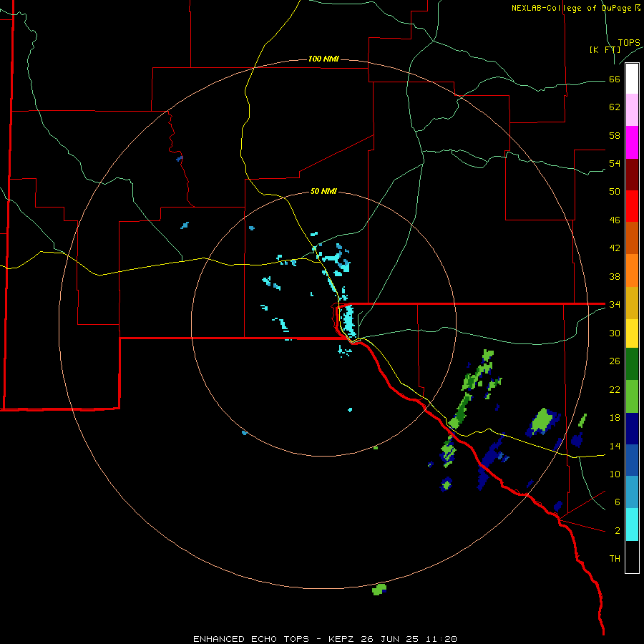Click the black TH legend swatch
This screenshot has height=644, width=644.
point(632,557)
